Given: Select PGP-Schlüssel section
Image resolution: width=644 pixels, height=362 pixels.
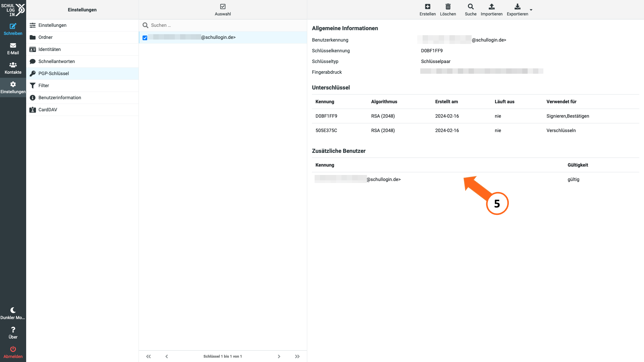Looking at the screenshot, I should click(x=83, y=73).
